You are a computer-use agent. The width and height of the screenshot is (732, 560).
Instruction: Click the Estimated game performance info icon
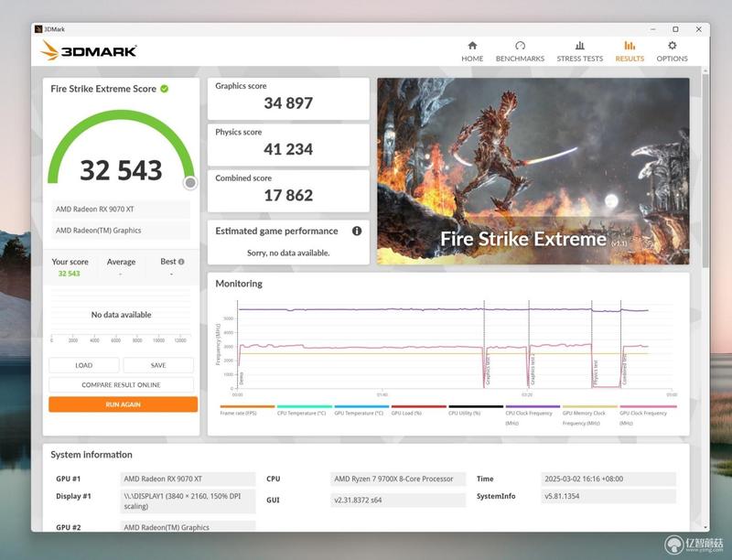point(357,231)
